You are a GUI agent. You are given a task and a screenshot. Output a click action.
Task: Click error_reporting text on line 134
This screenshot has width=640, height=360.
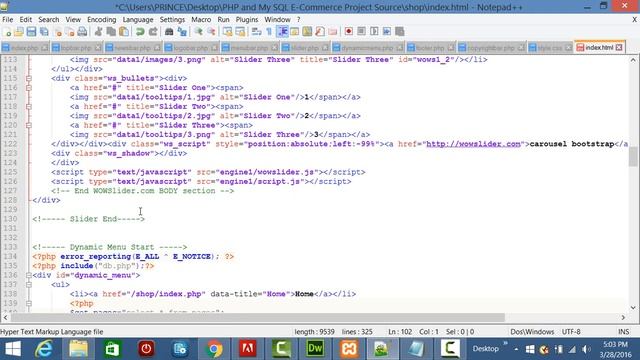[96, 257]
